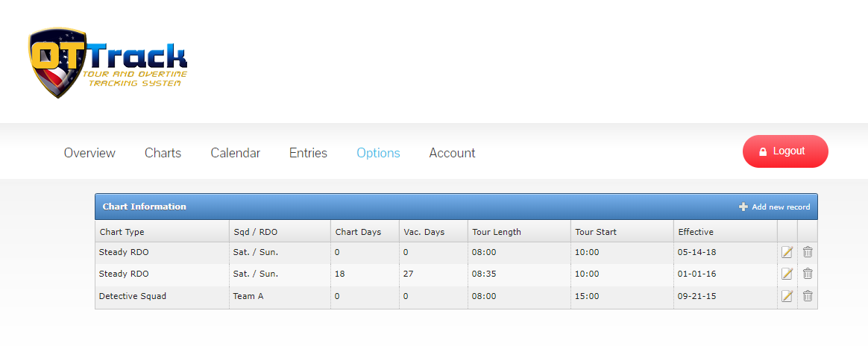Delete the Detective Squad record
Viewport: 868px width, 349px height.
click(x=808, y=296)
